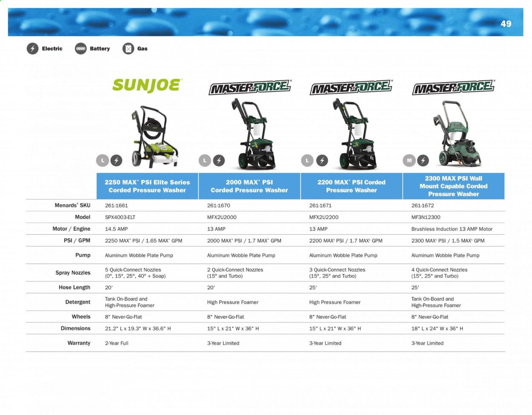Select the Masterforce 2300 MAX wall mount washer image
Viewport: 532px width, 415px height.
pos(457,134)
